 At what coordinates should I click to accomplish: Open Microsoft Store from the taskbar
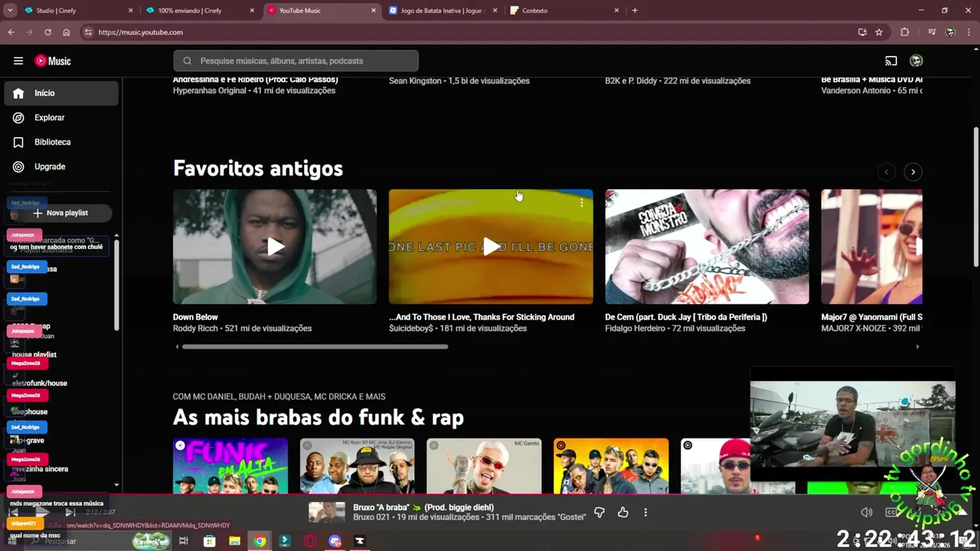209,541
